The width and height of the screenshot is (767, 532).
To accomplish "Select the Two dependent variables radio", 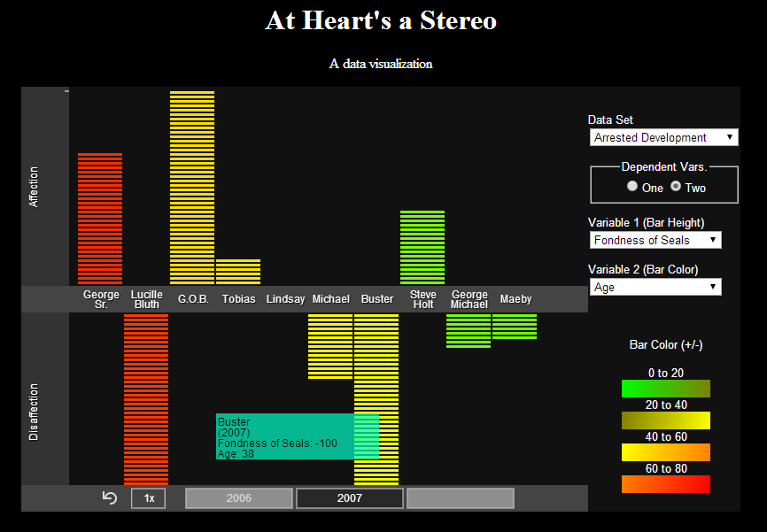I will click(676, 186).
